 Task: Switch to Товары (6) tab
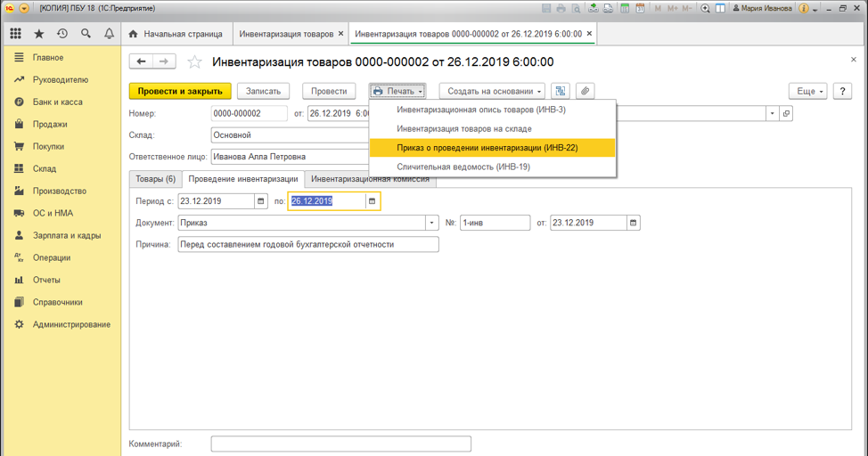click(x=155, y=179)
